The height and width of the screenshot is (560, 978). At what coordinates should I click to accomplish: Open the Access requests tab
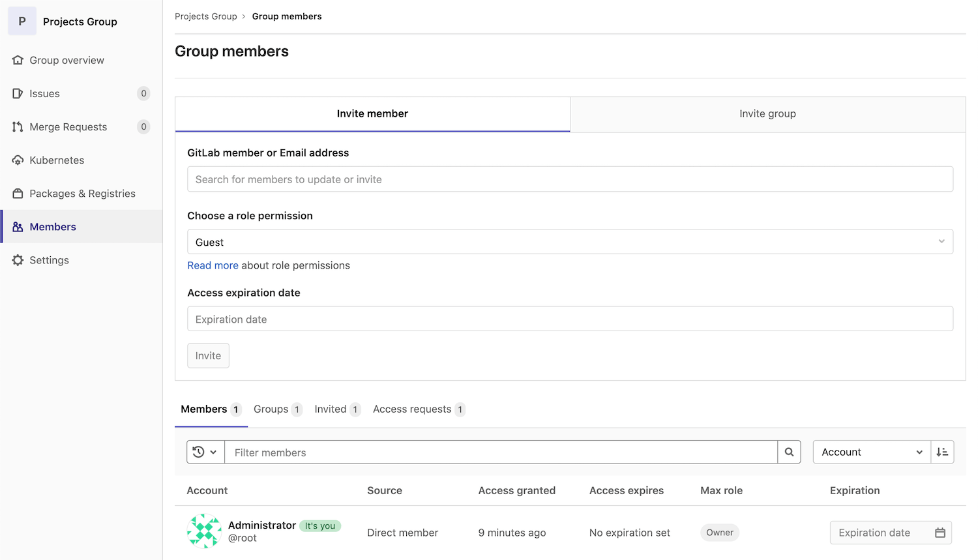tap(412, 409)
